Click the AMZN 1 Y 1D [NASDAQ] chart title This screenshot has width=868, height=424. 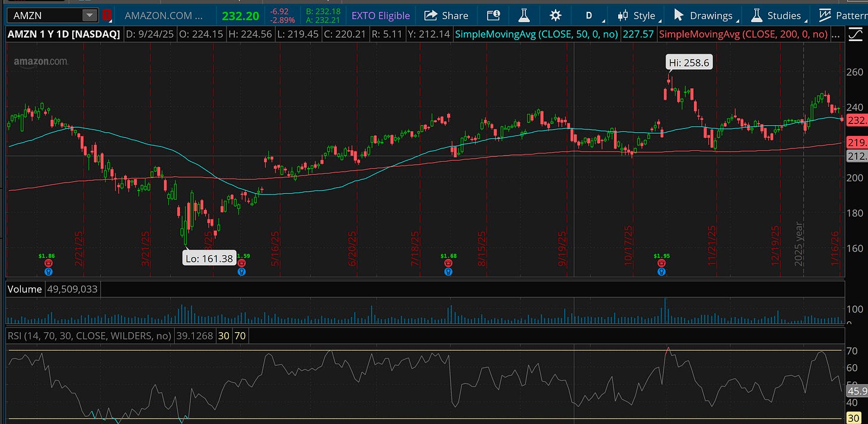point(64,35)
